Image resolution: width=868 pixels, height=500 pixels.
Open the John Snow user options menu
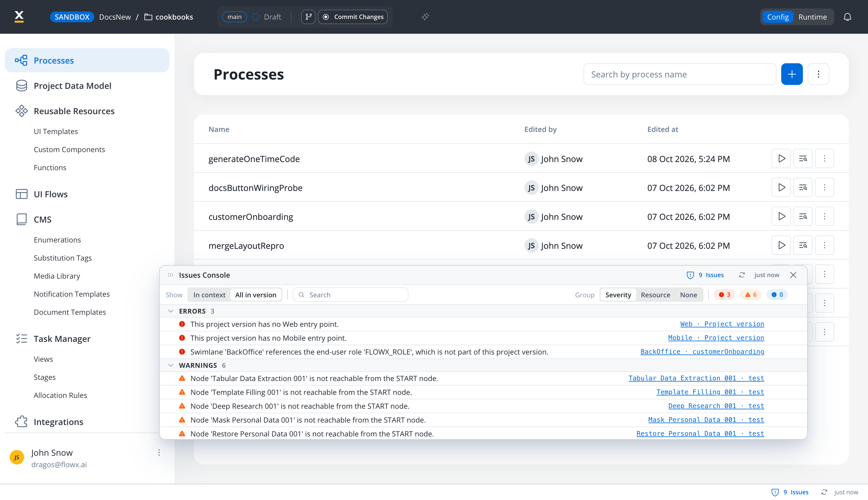tap(159, 453)
